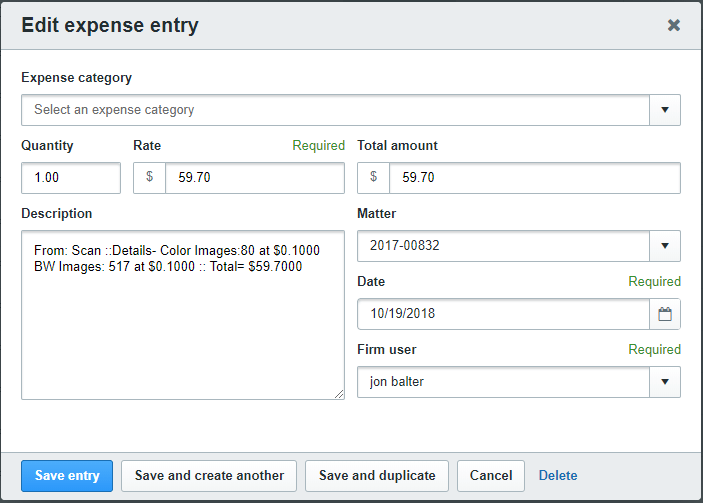
Task: Click the Firm user field showing jon balter
Action: point(503,382)
